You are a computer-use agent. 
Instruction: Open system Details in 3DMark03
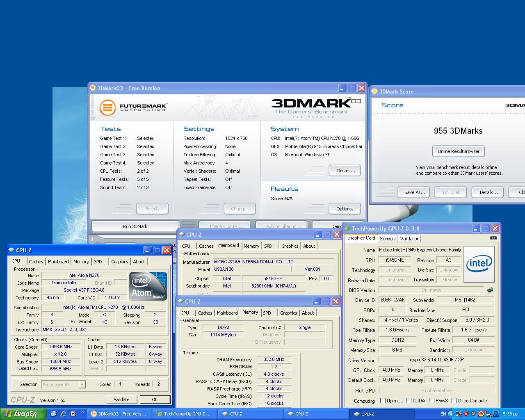[x=345, y=171]
